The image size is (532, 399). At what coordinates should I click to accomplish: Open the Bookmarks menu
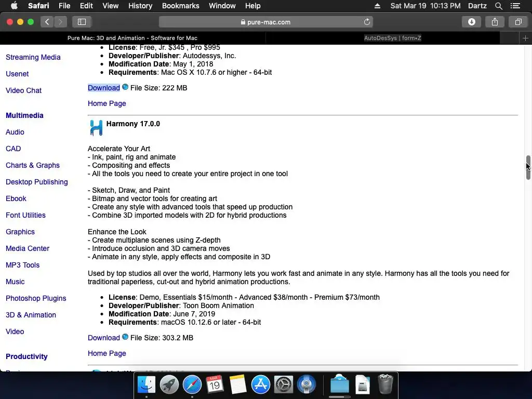point(180,6)
